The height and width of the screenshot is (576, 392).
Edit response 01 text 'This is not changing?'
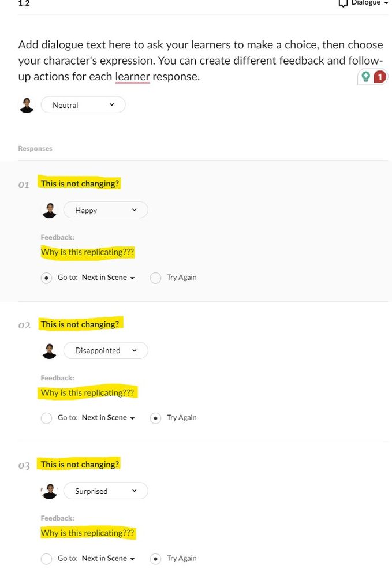pos(80,184)
